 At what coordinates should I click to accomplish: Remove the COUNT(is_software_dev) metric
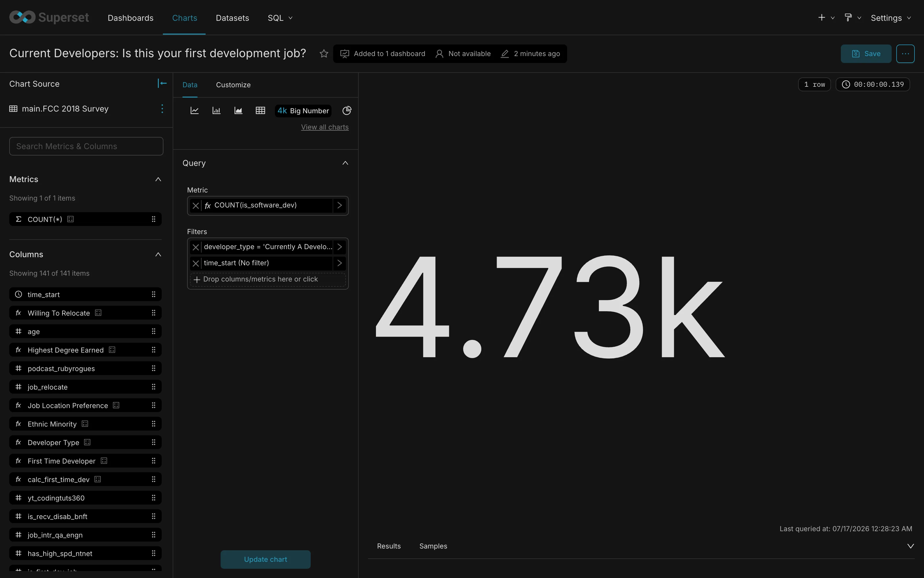tap(195, 206)
